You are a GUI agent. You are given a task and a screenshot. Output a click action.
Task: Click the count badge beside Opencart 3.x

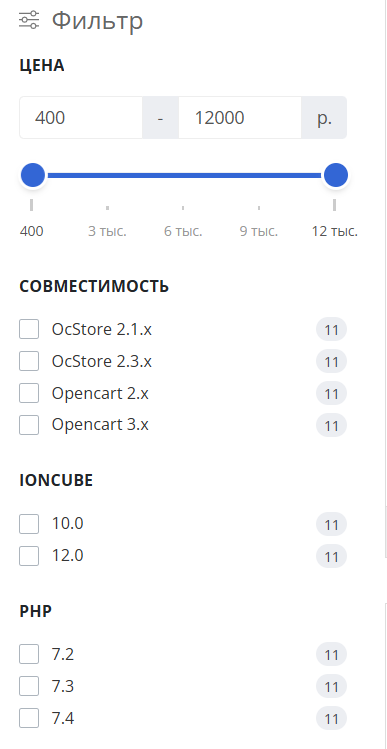point(332,426)
